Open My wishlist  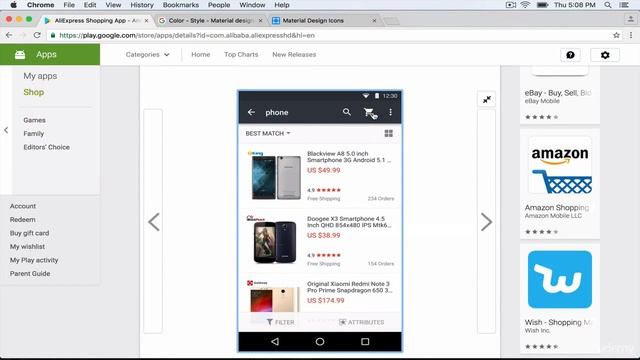pos(27,247)
